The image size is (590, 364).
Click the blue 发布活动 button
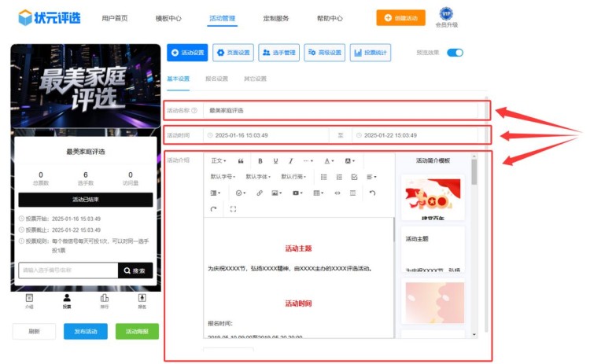coord(86,332)
